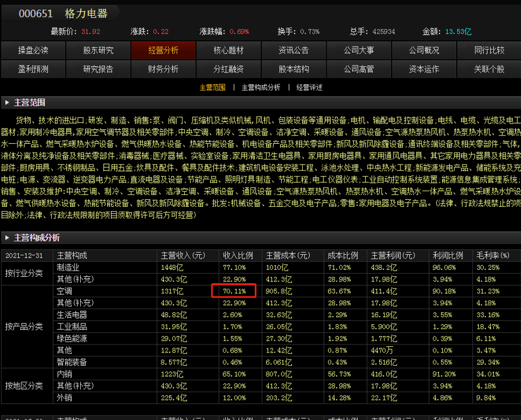
Task: Open the 核心题材 section
Action: pyautogui.click(x=228, y=50)
